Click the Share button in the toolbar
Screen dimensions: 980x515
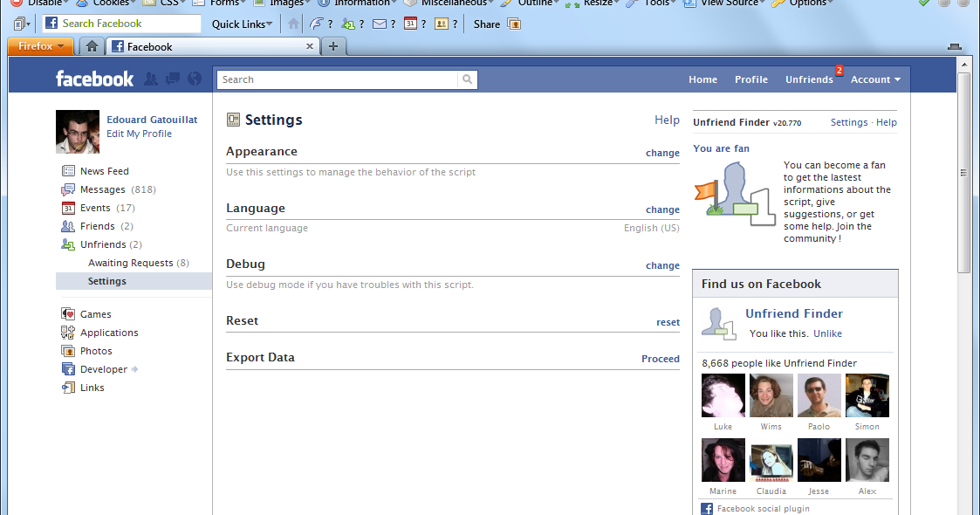485,24
